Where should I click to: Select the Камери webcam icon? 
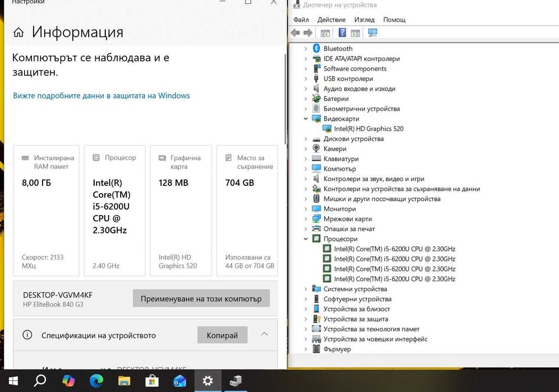point(316,148)
